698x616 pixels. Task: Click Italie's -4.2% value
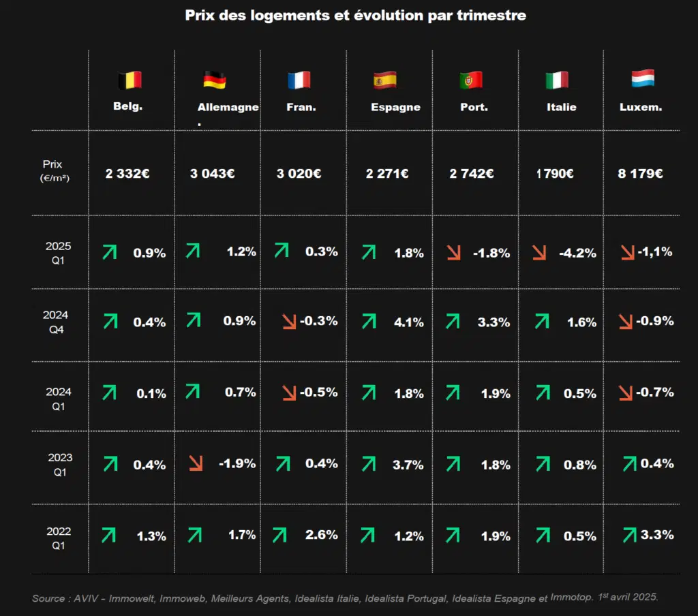pos(577,253)
